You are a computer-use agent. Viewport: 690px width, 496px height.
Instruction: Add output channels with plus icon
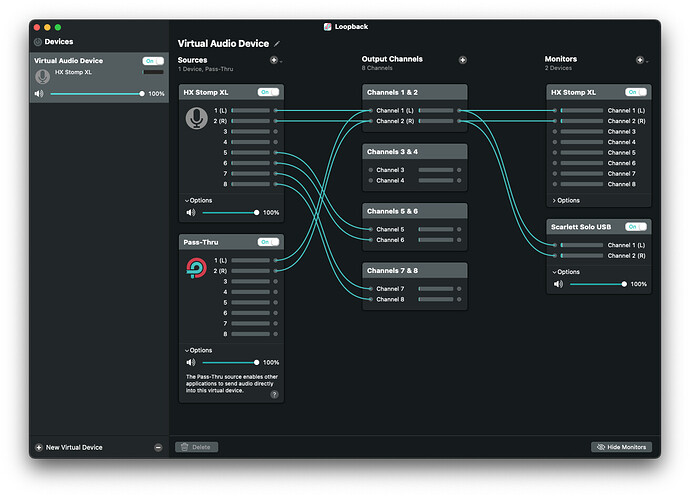(462, 60)
